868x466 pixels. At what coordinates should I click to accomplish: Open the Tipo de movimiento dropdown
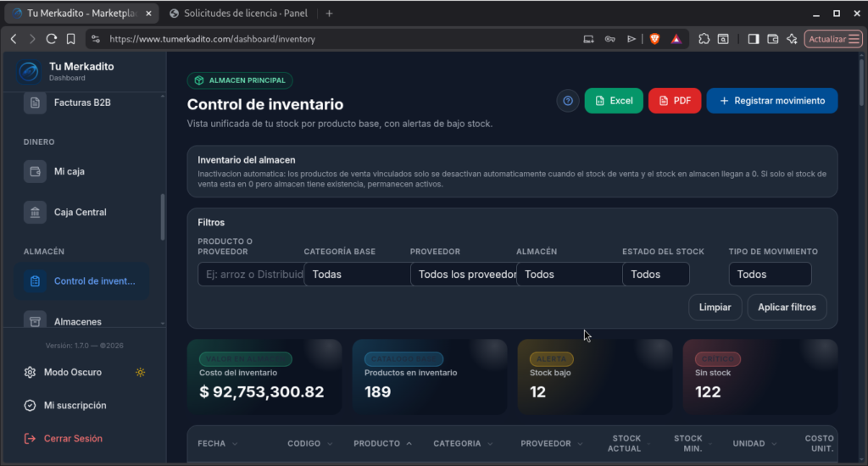coord(770,275)
